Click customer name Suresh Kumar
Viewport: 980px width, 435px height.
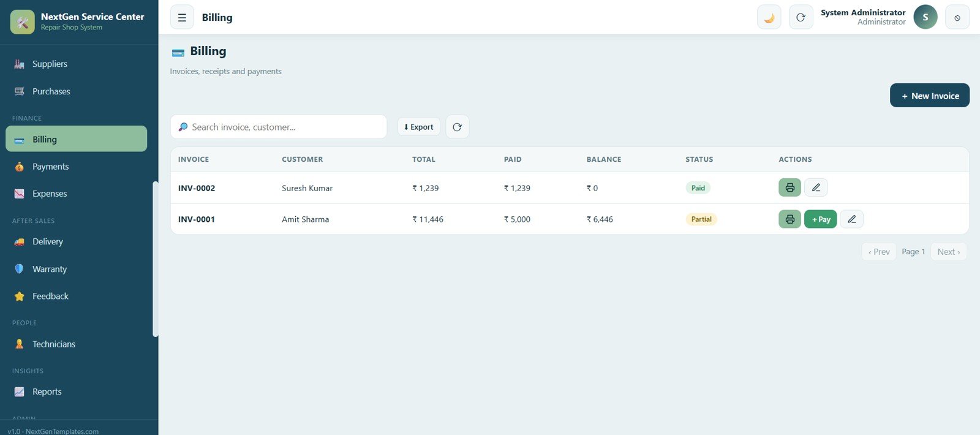tap(307, 188)
